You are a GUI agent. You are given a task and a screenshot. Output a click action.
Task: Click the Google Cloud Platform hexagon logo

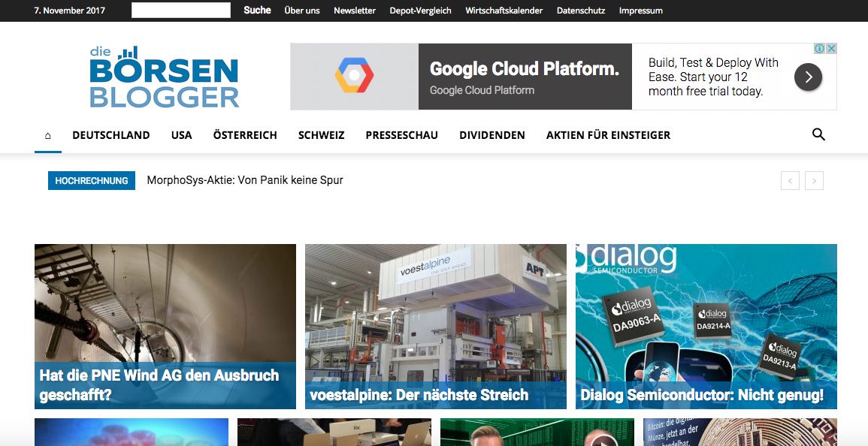pos(354,75)
